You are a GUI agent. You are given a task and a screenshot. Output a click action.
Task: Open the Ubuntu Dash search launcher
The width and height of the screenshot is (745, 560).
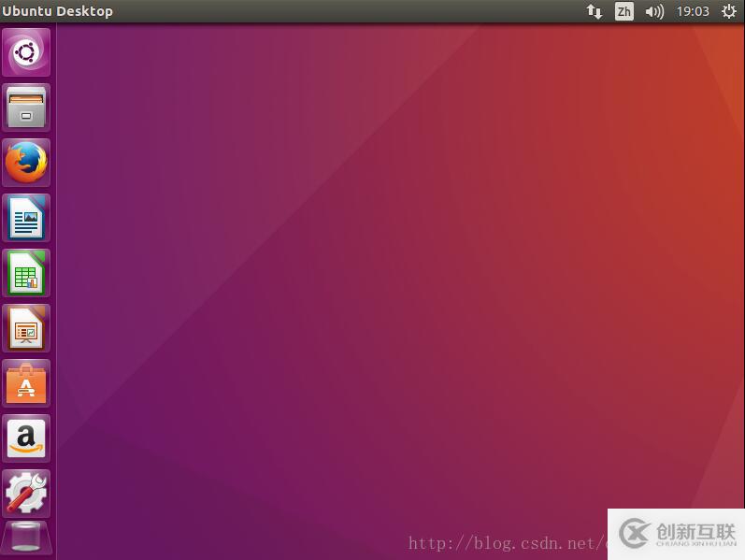(26, 51)
